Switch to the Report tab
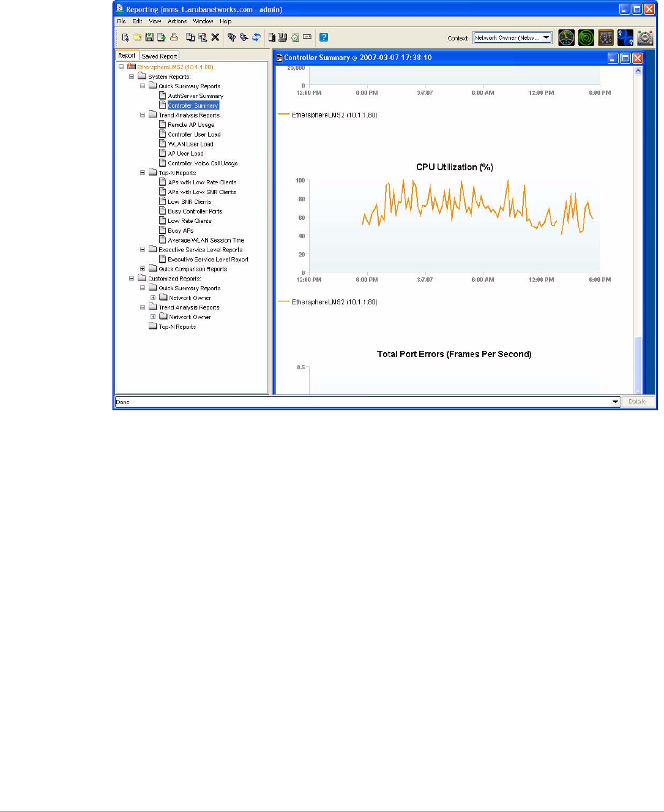Image resolution: width=664 pixels, height=812 pixels. 127,55
